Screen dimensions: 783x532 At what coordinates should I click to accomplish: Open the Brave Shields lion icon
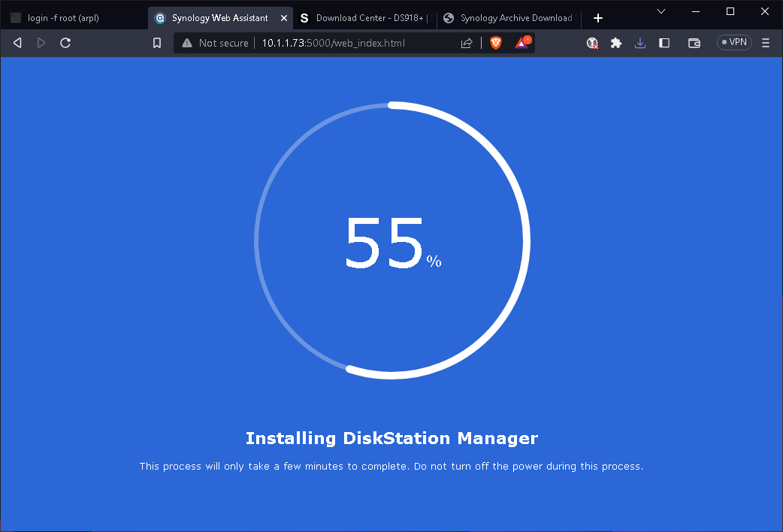tap(496, 43)
